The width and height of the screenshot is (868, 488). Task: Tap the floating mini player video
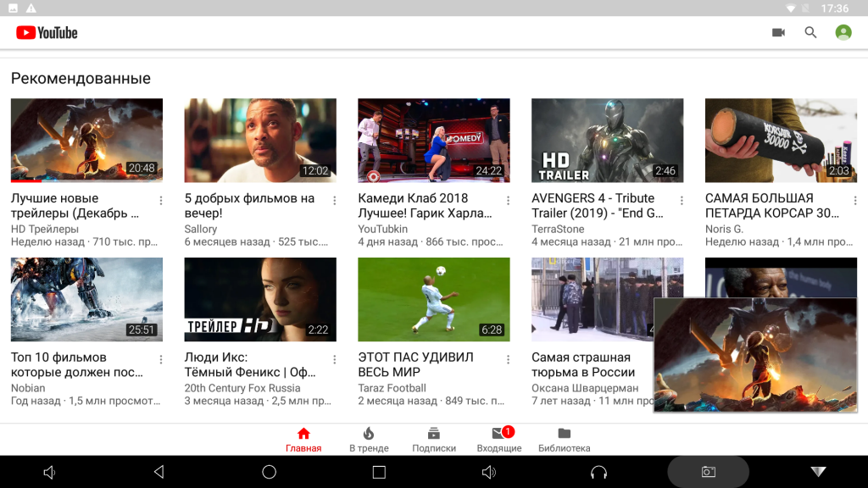click(755, 354)
